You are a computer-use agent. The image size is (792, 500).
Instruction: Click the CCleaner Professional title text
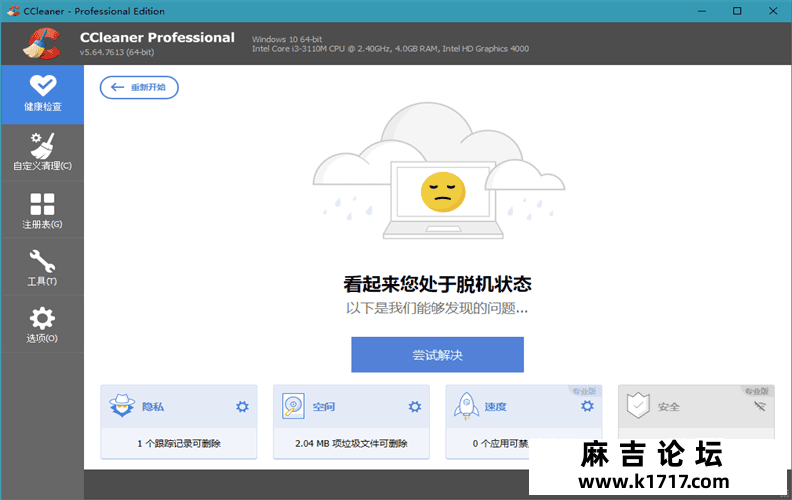click(157, 37)
